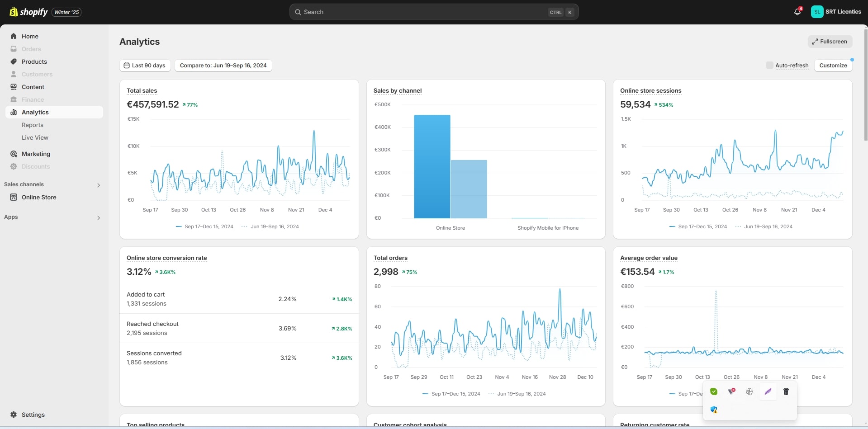Open Home via its house icon
Image resolution: width=868 pixels, height=429 pixels.
click(14, 36)
